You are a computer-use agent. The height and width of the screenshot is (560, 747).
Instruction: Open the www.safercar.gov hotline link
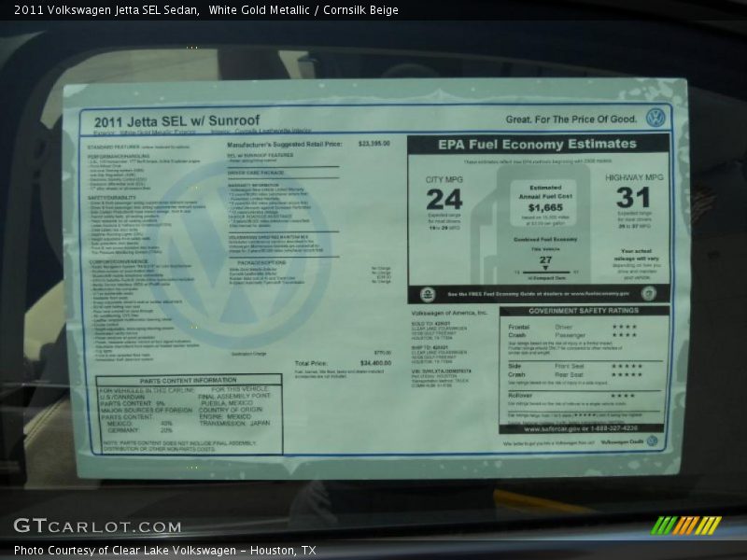coord(580,428)
